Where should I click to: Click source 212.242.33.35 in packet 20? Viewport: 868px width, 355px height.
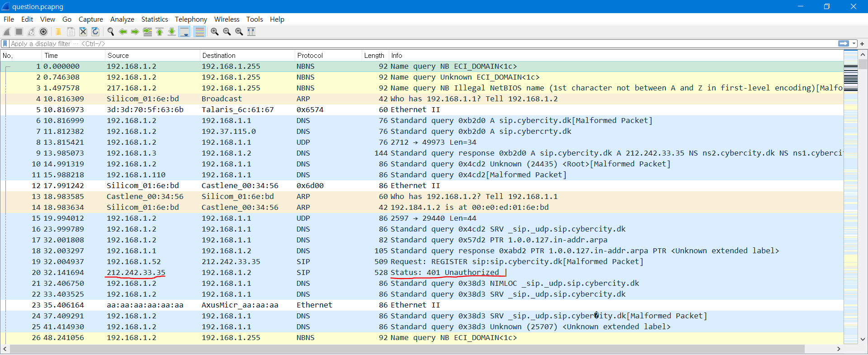pos(136,273)
